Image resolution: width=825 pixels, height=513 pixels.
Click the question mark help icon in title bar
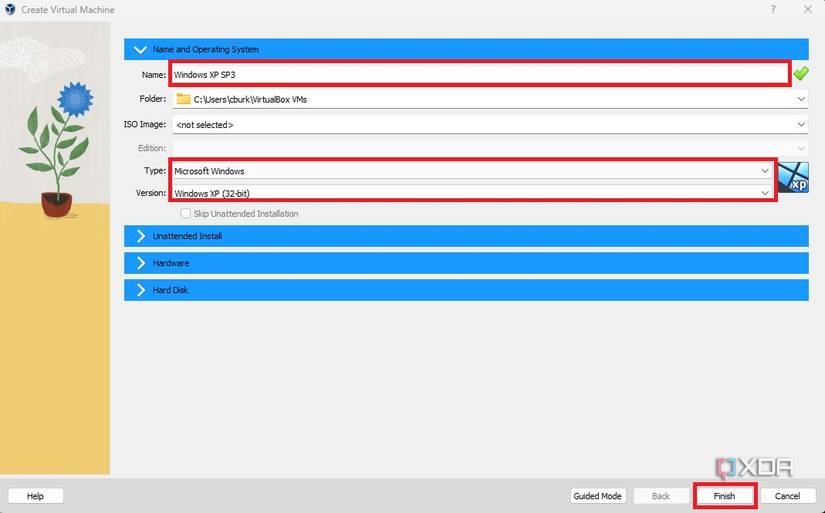click(773, 9)
